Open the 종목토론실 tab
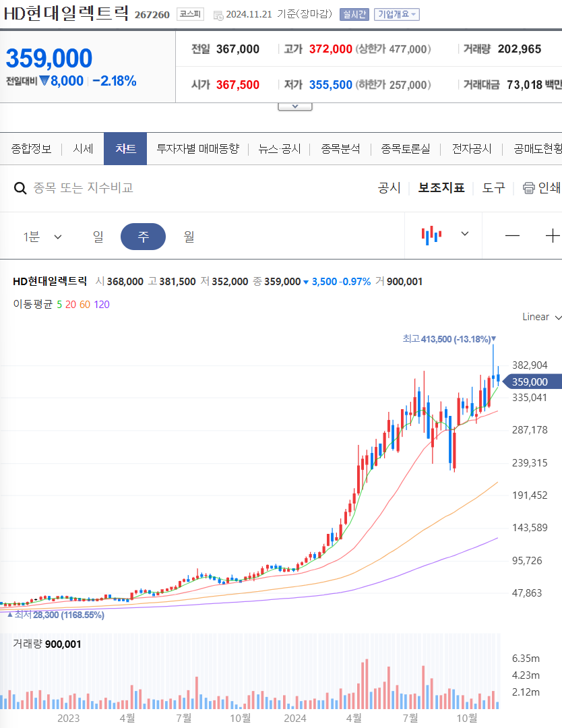The image size is (562, 728). (x=405, y=148)
